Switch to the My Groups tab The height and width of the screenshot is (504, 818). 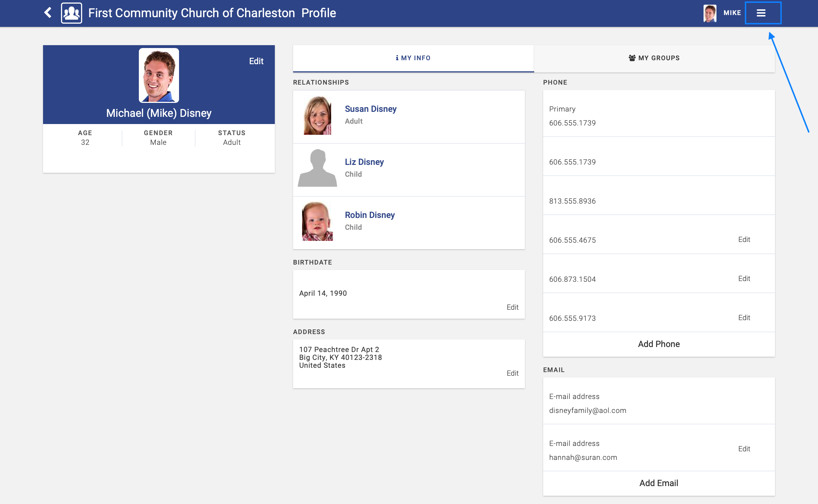(654, 58)
